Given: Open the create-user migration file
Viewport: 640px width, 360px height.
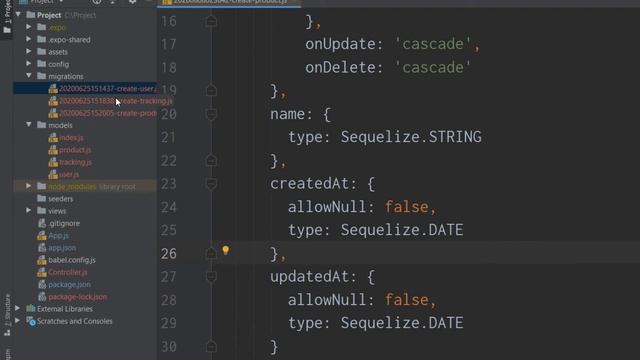Looking at the screenshot, I should (x=108, y=89).
